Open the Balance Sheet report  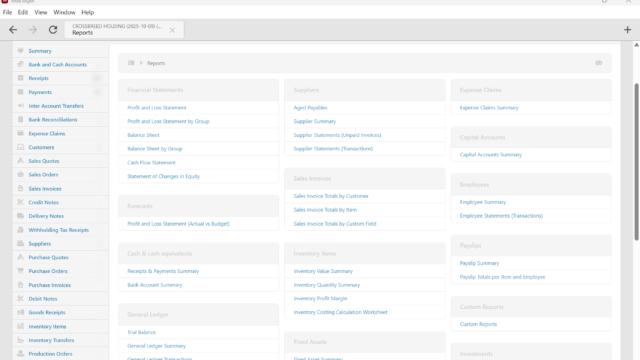point(143,135)
